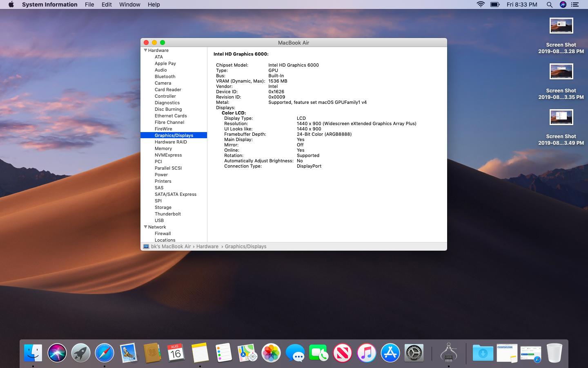
Task: Open Calendar icon showing Aug 16
Action: point(176,352)
